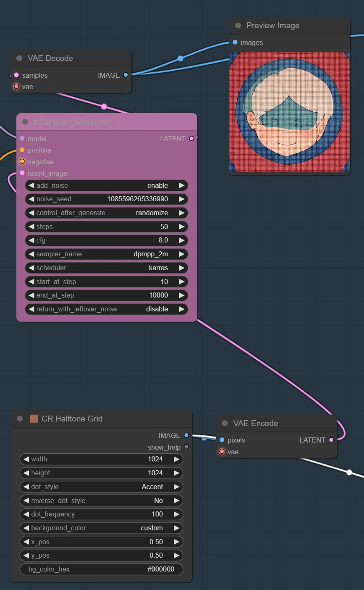Screen dimensions: 364x590
Task: Decrease cfg value with left arrow
Action: point(31,240)
